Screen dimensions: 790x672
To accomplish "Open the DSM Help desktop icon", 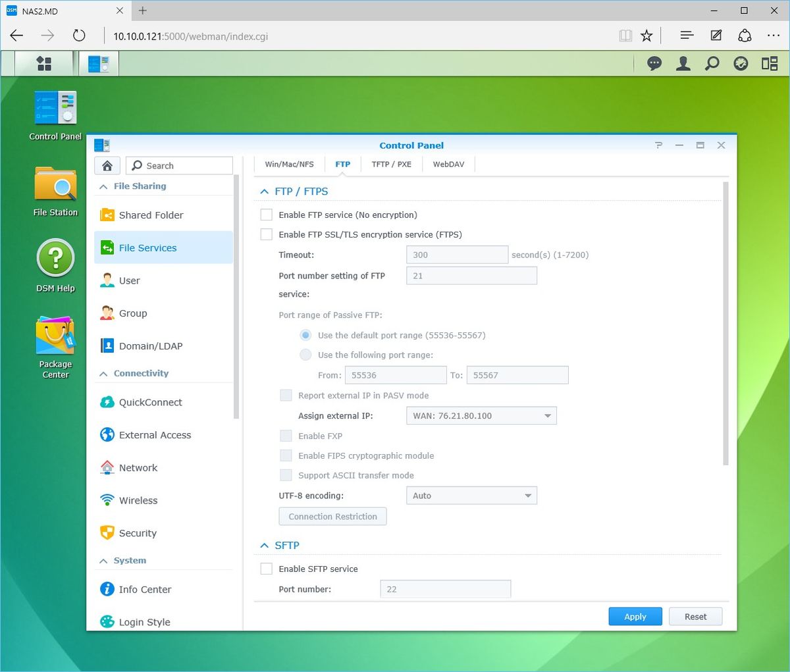I will coord(55,266).
